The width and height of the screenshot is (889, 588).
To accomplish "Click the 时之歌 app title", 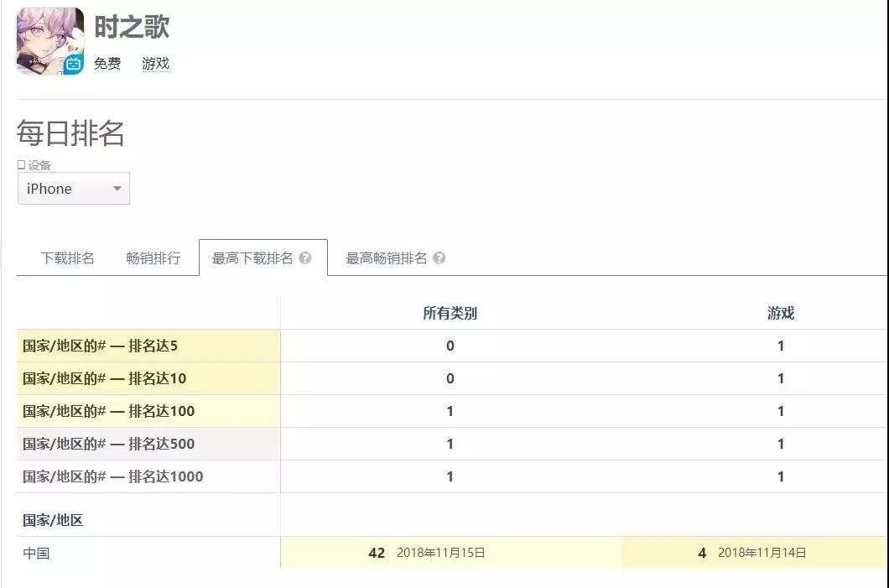I will click(x=132, y=27).
